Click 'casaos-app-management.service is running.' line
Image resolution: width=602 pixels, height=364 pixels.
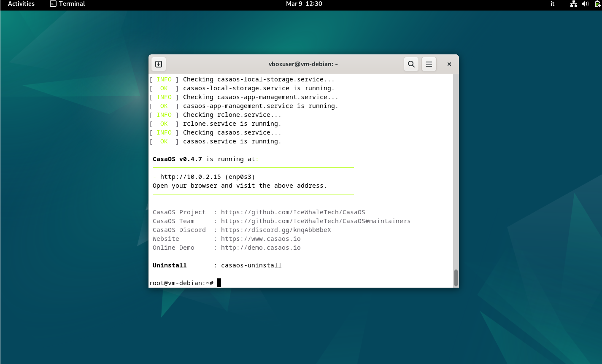click(261, 106)
